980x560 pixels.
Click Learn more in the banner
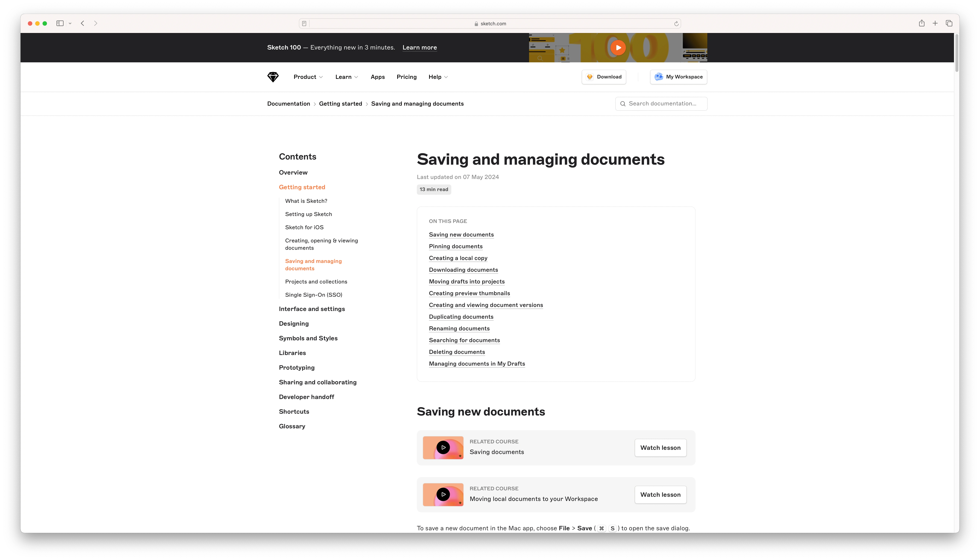[420, 48]
